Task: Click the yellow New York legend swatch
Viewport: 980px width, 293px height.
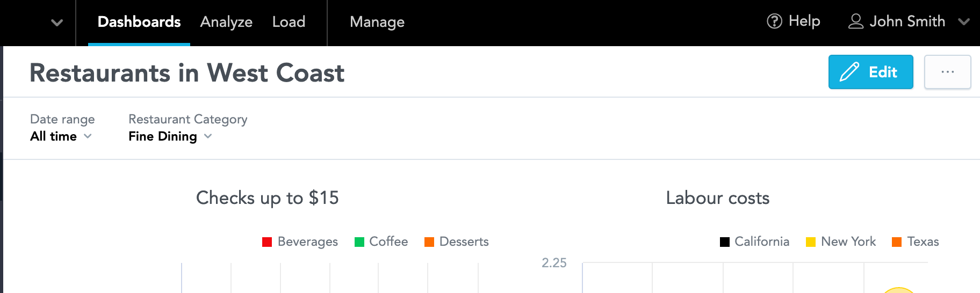Action: click(x=811, y=242)
